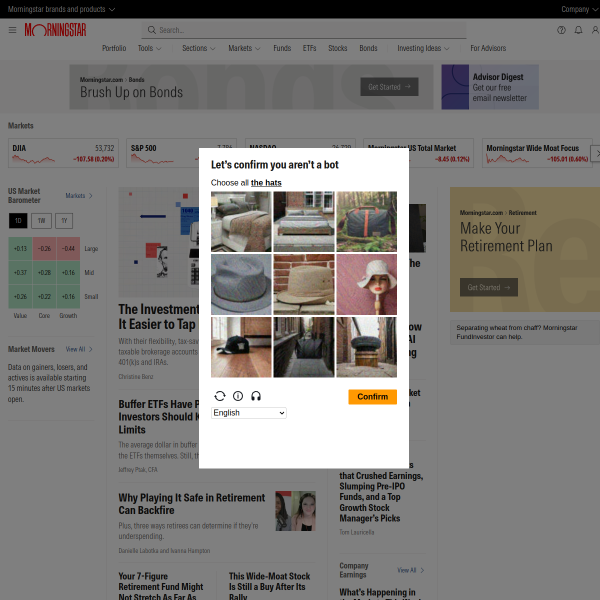Screen dimensions: 600x600
Task: Click the search magnifier icon
Action: 152,30
